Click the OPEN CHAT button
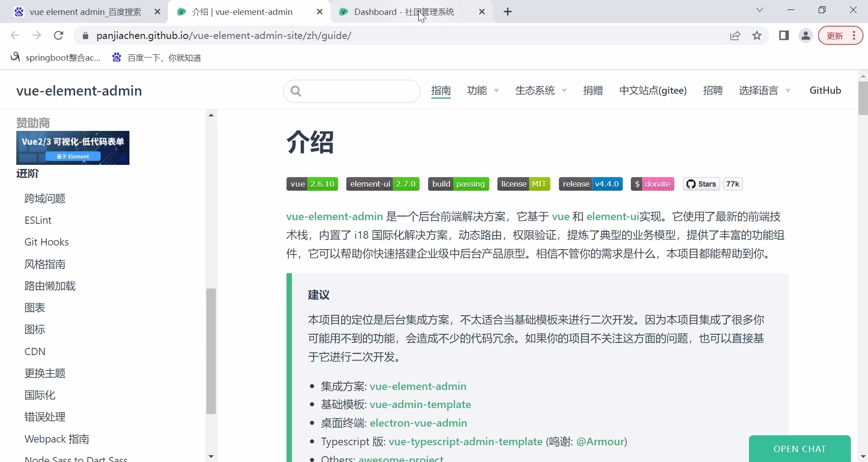This screenshot has width=868, height=462. [799, 448]
